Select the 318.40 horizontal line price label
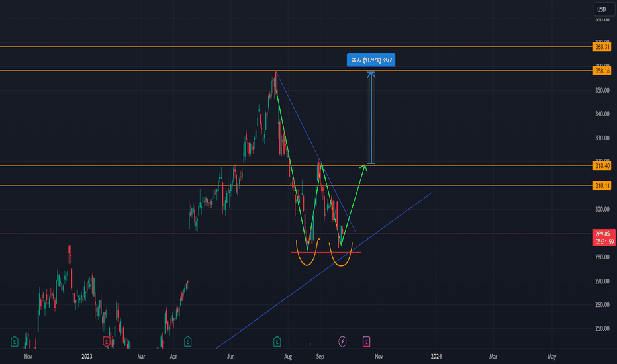This screenshot has width=617, height=364. [602, 165]
